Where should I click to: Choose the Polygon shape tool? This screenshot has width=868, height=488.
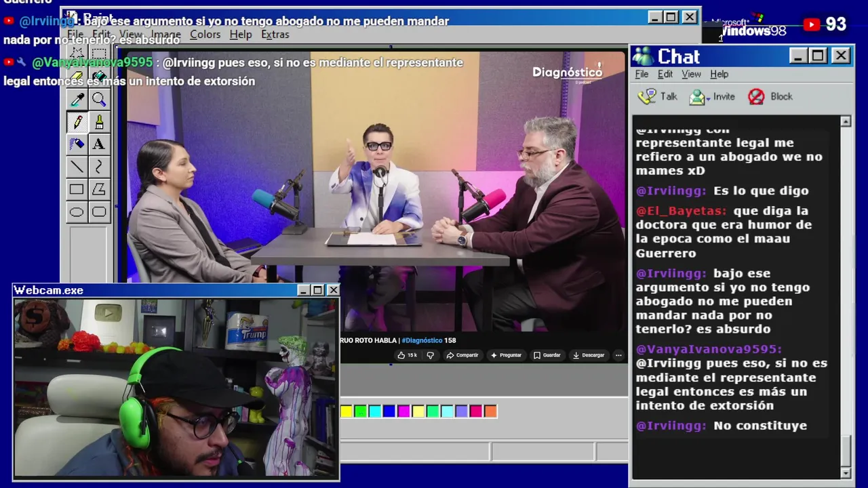[x=99, y=190]
